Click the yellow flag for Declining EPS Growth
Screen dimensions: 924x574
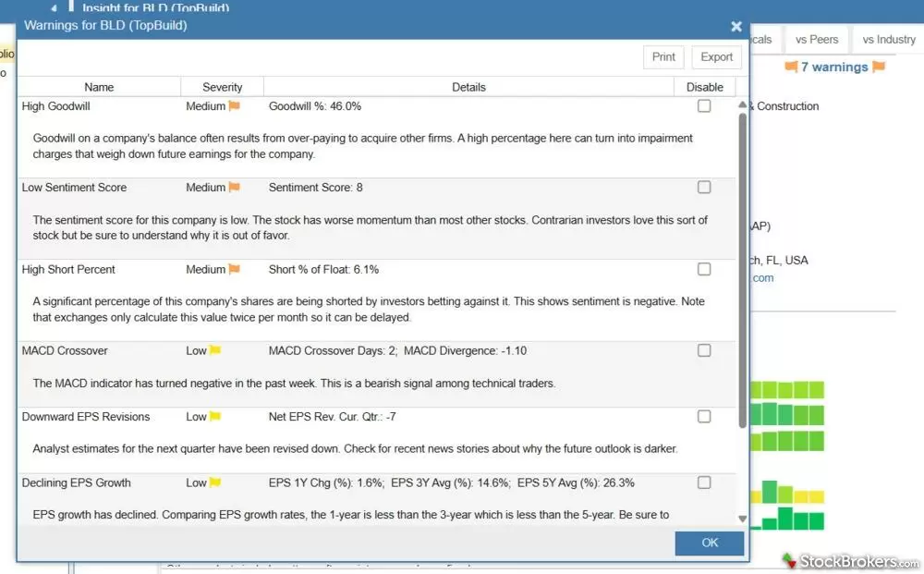[215, 482]
